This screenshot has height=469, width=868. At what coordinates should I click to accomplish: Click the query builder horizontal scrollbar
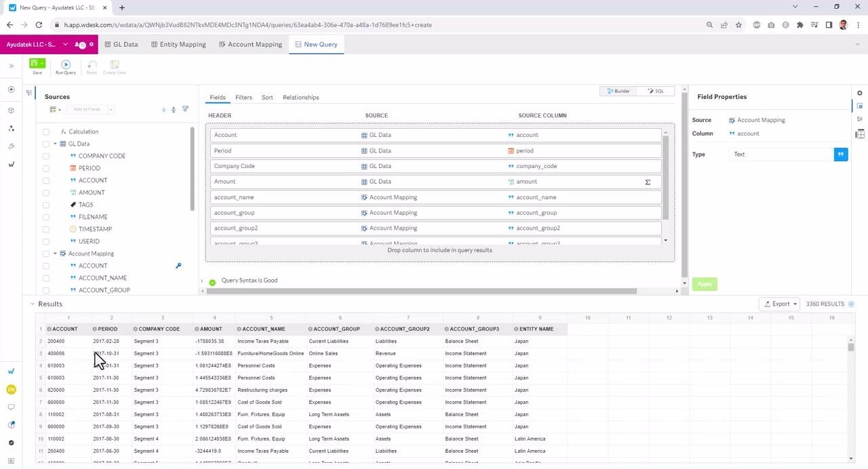point(422,291)
